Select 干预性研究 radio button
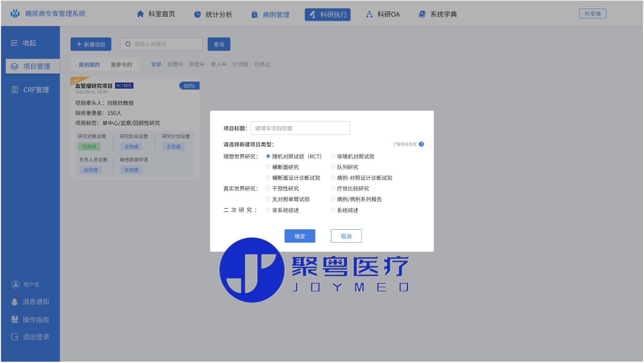Screen dimensions: 644x363 point(268,189)
